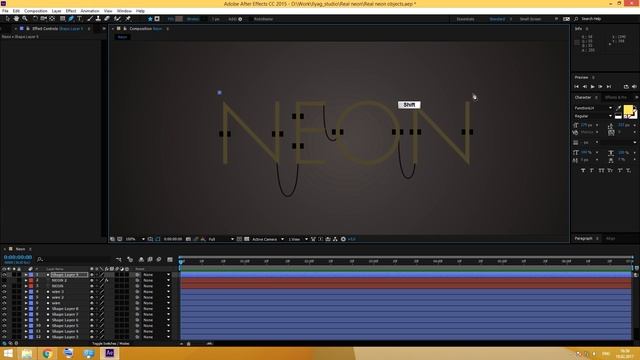640x360 pixels.
Task: Expand Shape Layer 9 properties
Action: [x=26, y=275]
